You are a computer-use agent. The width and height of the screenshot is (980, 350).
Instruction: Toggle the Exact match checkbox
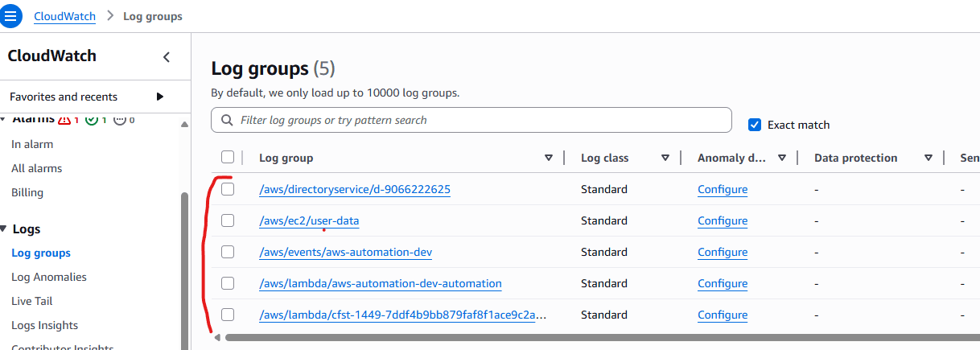point(755,125)
